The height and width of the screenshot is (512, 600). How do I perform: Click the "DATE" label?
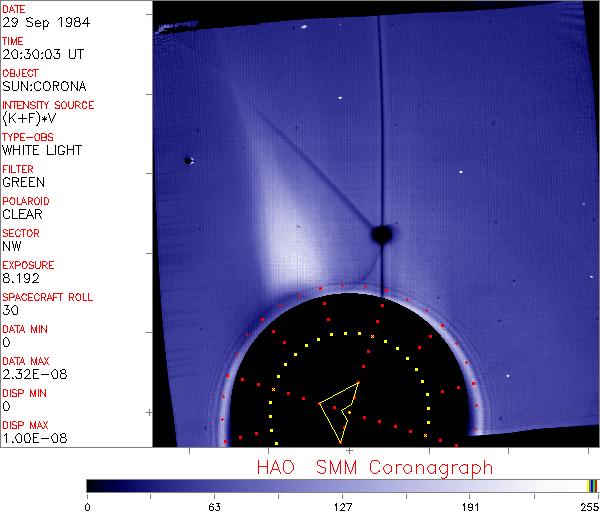13,9
